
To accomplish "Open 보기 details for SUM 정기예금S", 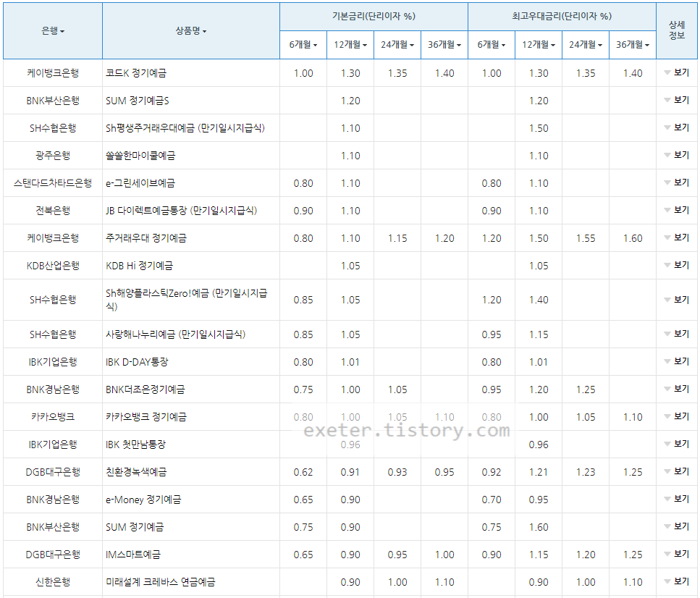I will point(677,100).
